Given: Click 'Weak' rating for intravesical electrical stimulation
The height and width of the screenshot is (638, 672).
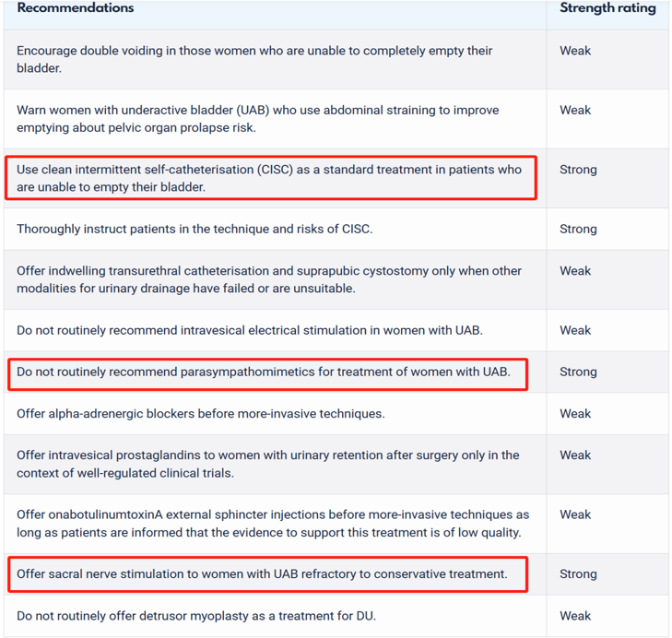Looking at the screenshot, I should coord(575,331).
